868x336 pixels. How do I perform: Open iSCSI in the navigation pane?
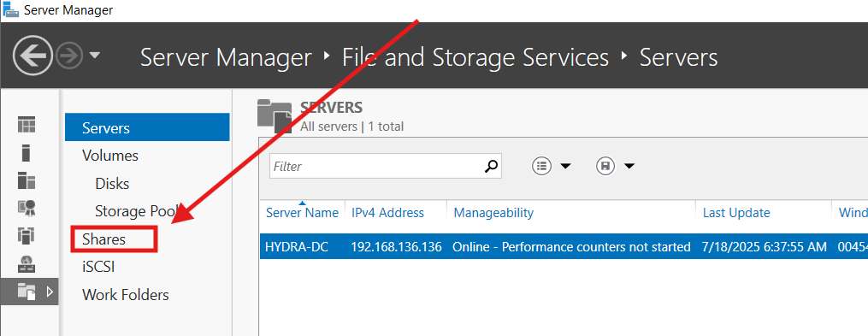pyautogui.click(x=98, y=267)
